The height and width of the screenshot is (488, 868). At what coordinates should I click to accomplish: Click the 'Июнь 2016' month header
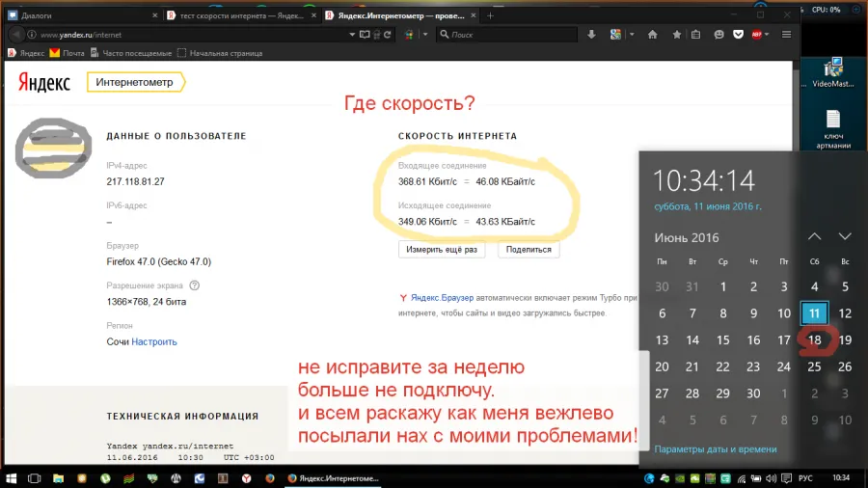pyautogui.click(x=687, y=238)
